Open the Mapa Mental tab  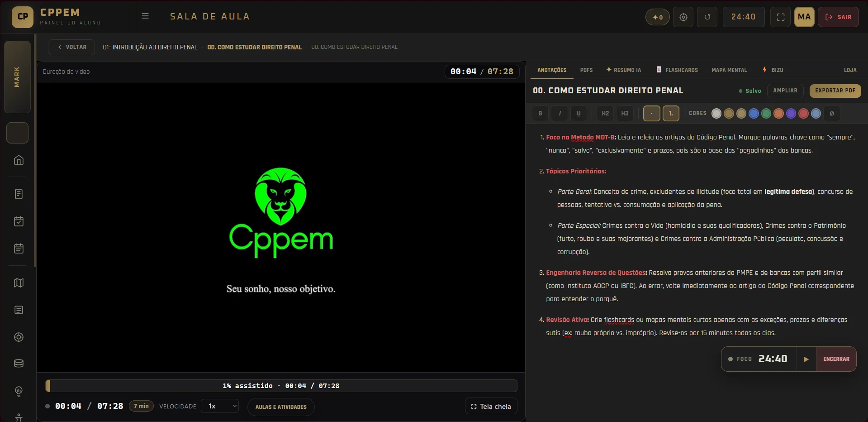point(729,70)
